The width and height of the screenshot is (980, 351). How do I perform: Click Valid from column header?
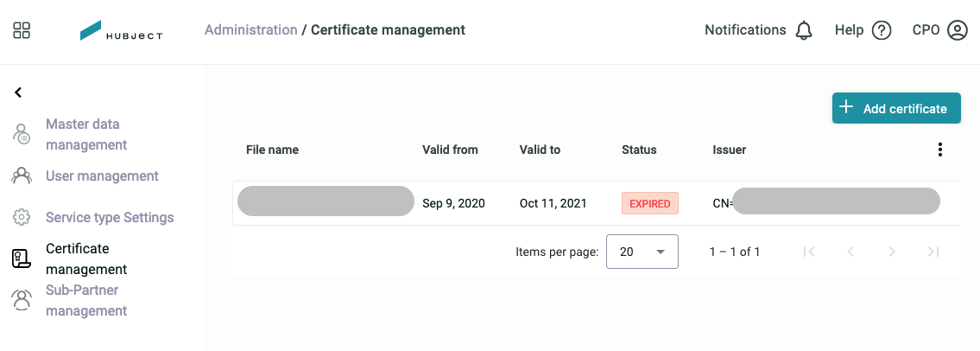[450, 150]
